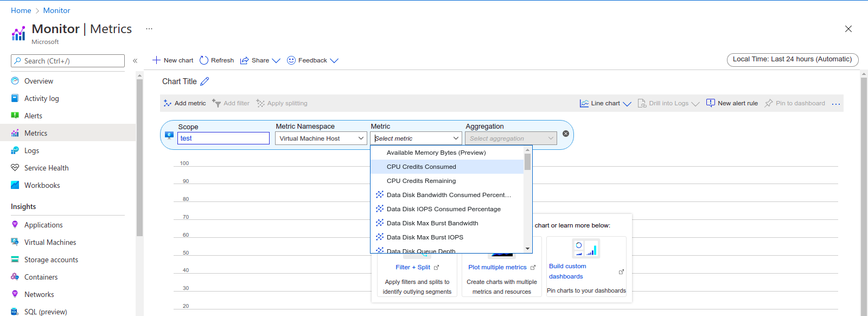The image size is (868, 316).
Task: Click the sidebar vertical scrollbar
Action: (139, 157)
